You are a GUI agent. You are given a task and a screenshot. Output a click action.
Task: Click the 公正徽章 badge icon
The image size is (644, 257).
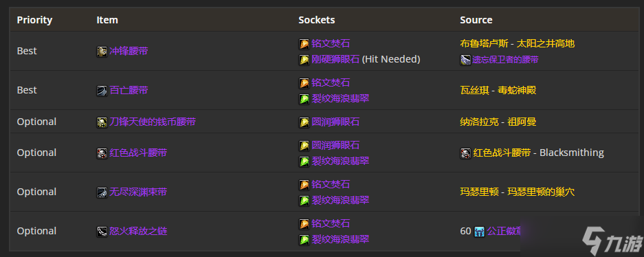[479, 232]
